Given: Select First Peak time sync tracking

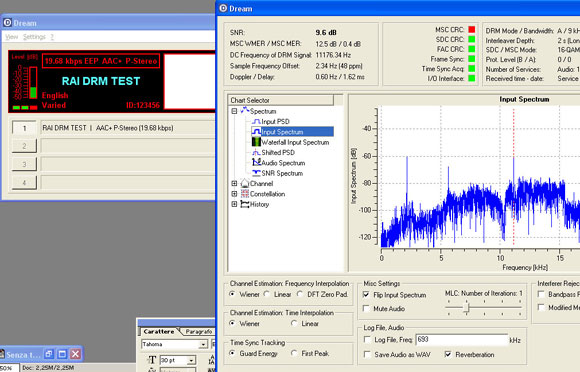Looking at the screenshot, I should coord(294,353).
